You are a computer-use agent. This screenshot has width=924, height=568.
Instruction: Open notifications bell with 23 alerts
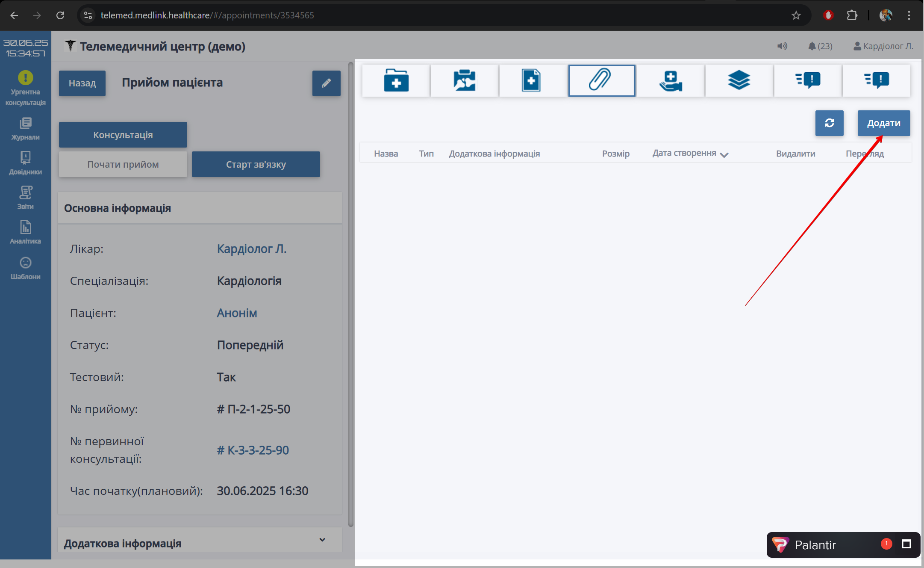[820, 46]
